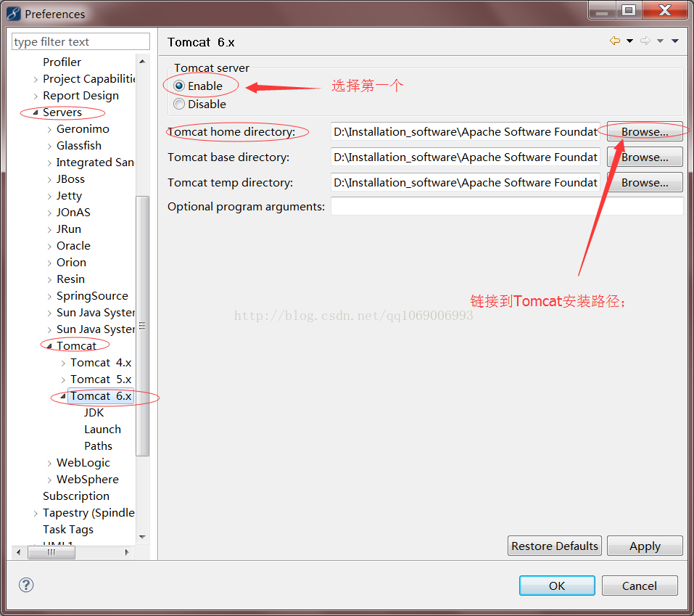Screen dimensions: 694x616
Task: Click the horizontal scroll right arrow
Action: coord(128,552)
